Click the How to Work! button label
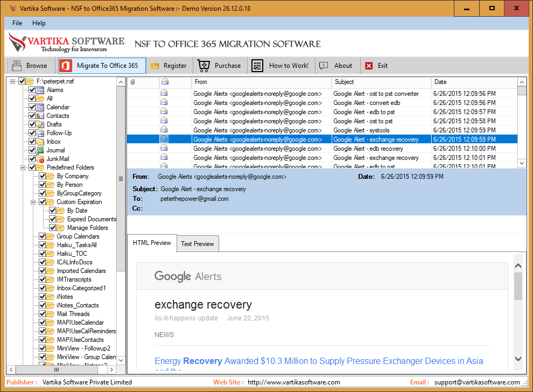533x392 pixels. click(289, 66)
